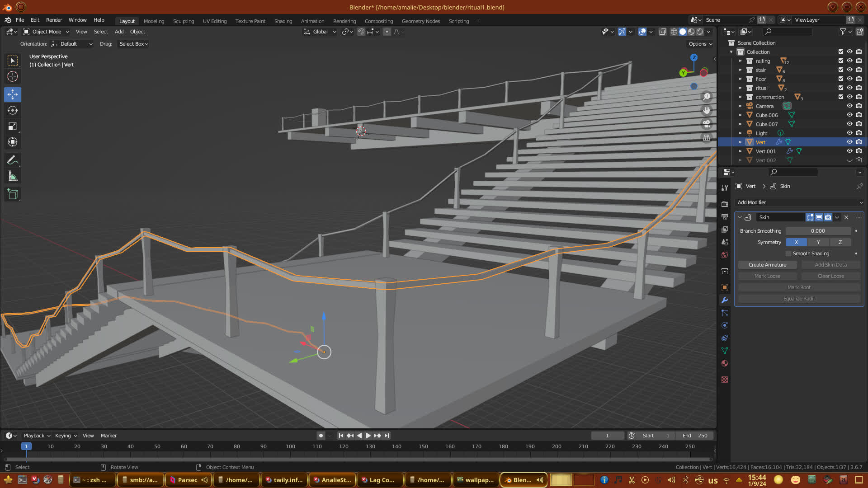868x488 pixels.
Task: Choose the Add Cube tool
Action: click(x=13, y=195)
